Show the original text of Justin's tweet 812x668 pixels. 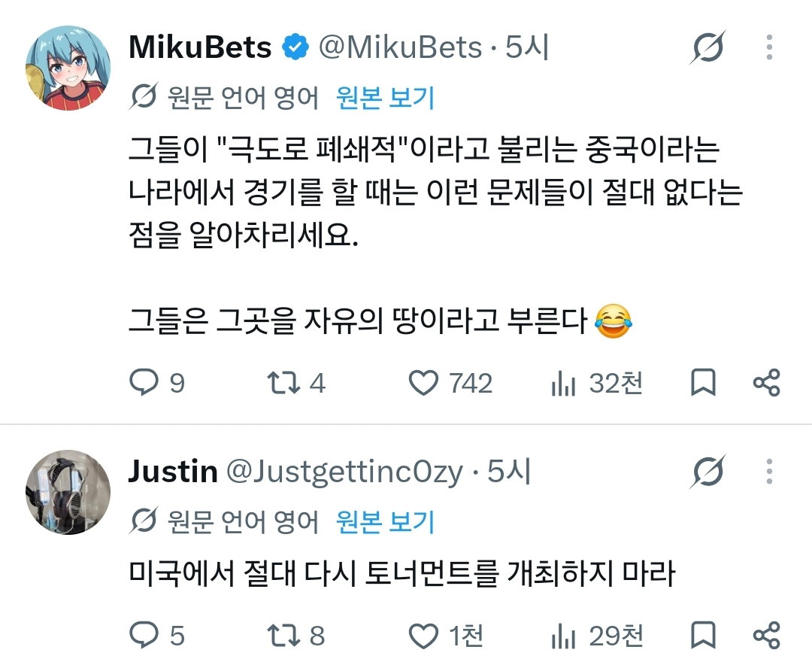[385, 521]
